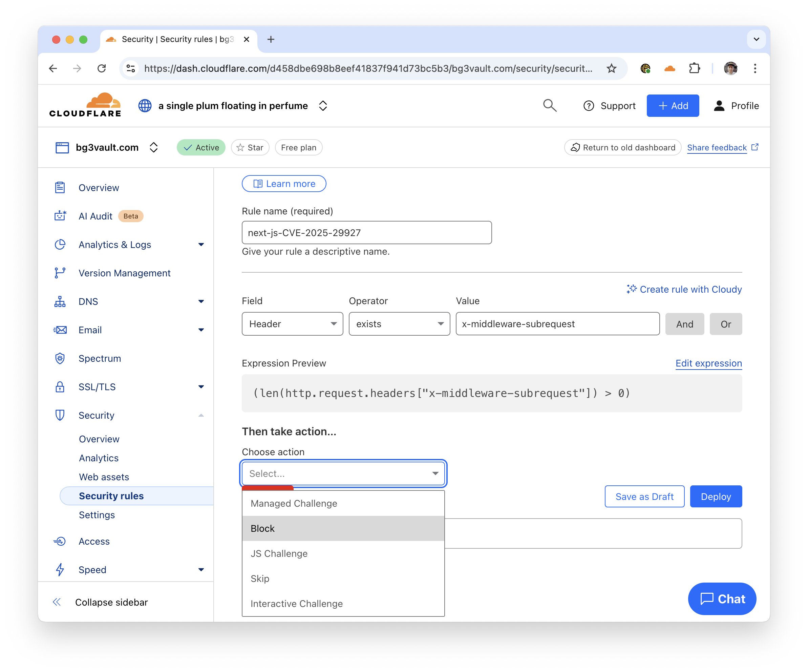Click Create rule with Cloudy
This screenshot has height=672, width=808.
684,289
